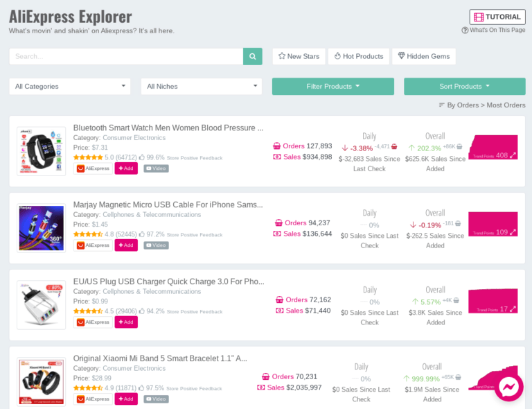Open the Marjay Magnetic USB Cable thumbnail
Screen dimensions: 532x409
pyautogui.click(x=42, y=228)
